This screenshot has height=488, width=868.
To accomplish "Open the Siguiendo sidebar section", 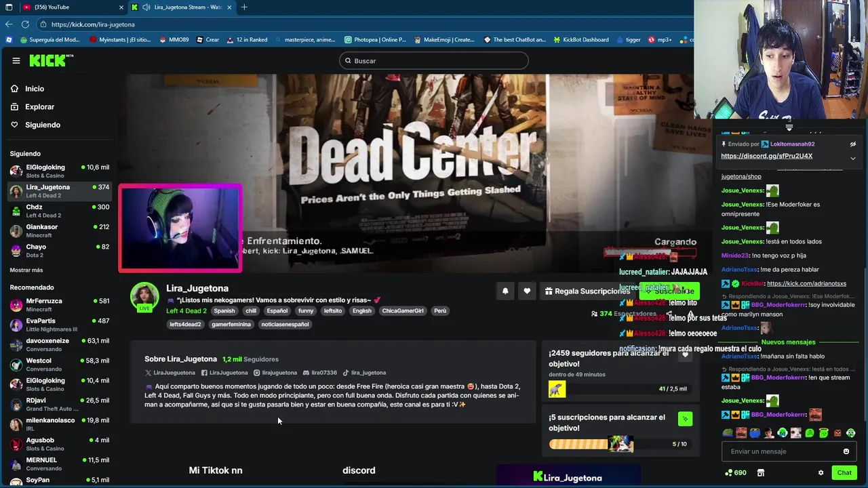I will click(42, 125).
